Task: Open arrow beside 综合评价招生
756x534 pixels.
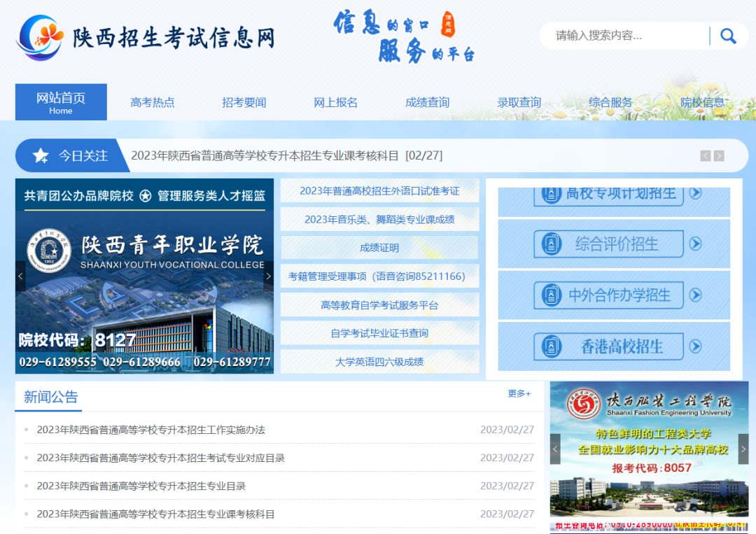Action: pyautogui.click(x=695, y=244)
